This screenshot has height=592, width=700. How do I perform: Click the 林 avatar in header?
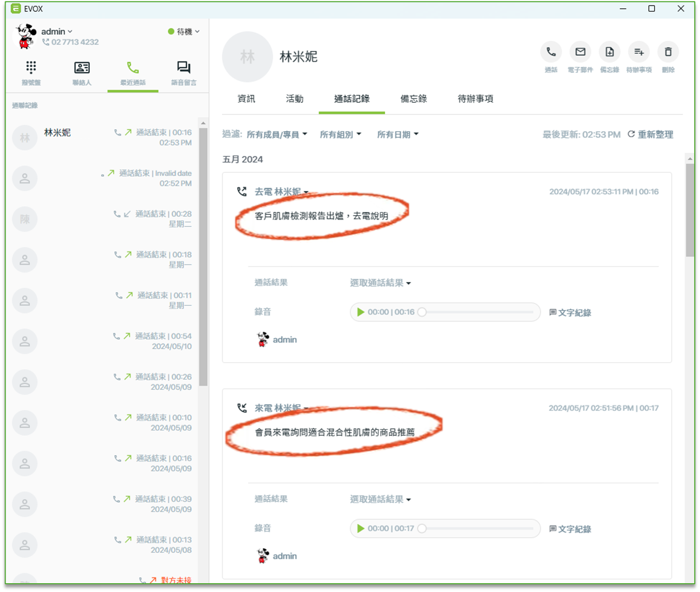(x=247, y=57)
